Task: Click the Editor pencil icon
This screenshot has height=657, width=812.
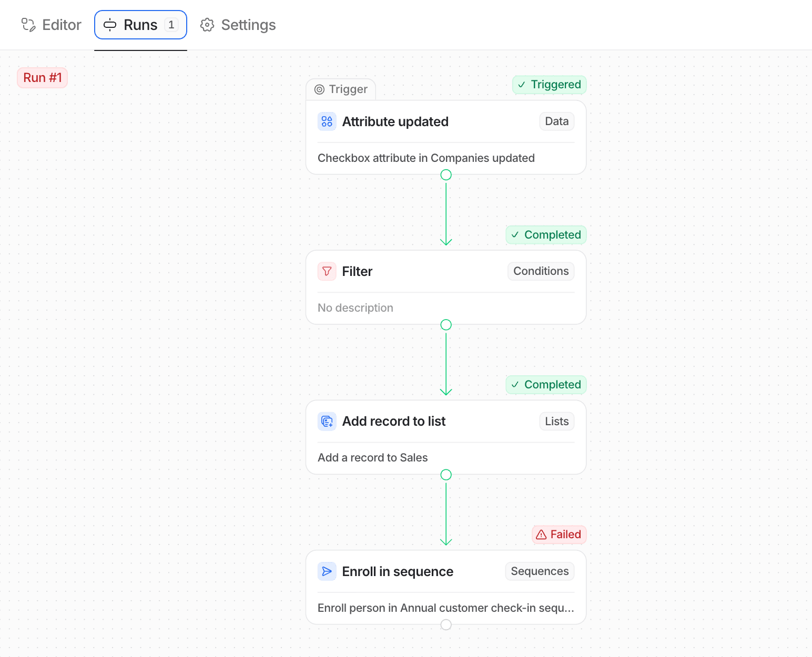Action: click(x=28, y=25)
